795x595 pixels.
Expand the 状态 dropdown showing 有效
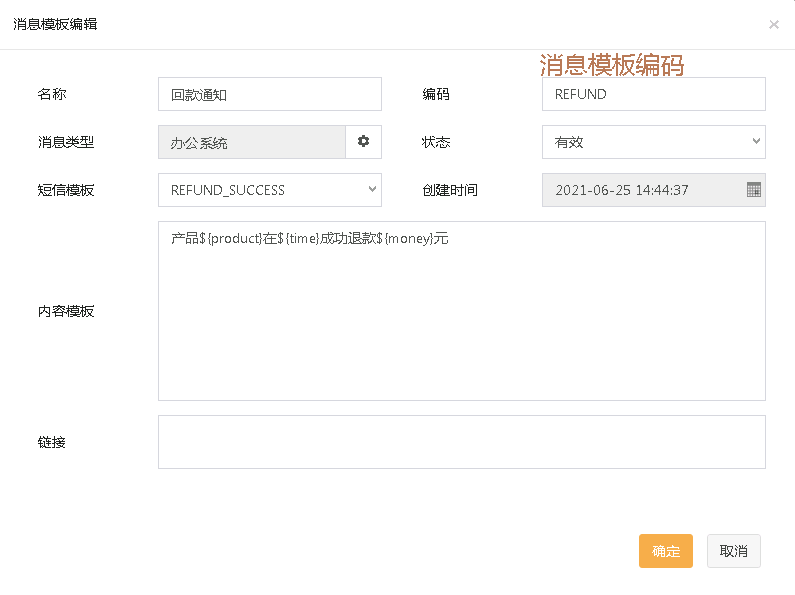click(653, 142)
